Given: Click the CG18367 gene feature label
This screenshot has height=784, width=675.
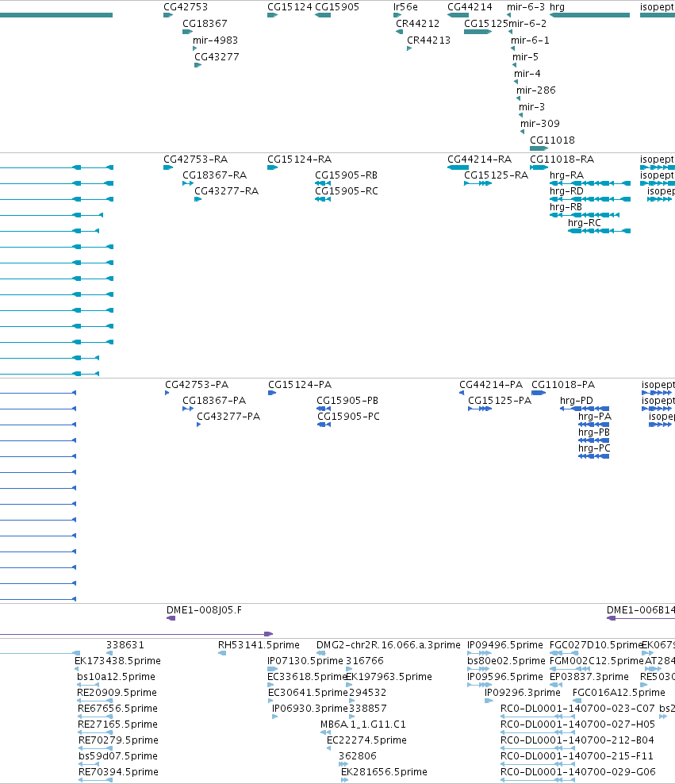Looking at the screenshot, I should [205, 24].
